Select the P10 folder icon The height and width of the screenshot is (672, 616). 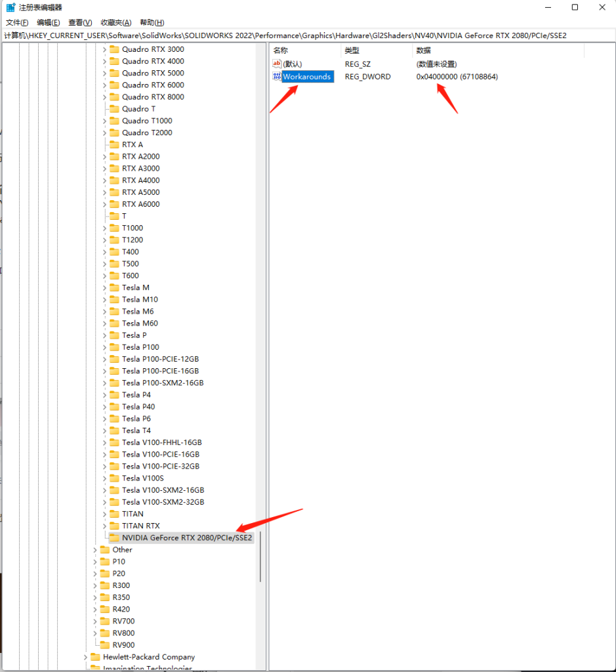click(105, 562)
